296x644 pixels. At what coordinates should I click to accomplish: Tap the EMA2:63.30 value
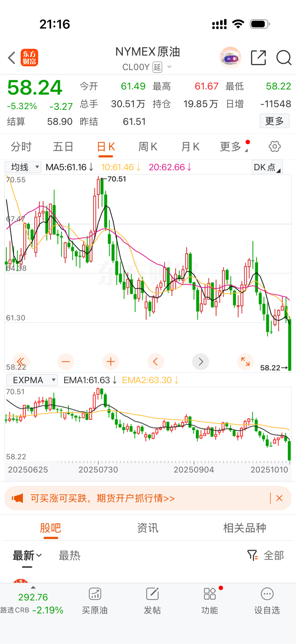click(150, 380)
